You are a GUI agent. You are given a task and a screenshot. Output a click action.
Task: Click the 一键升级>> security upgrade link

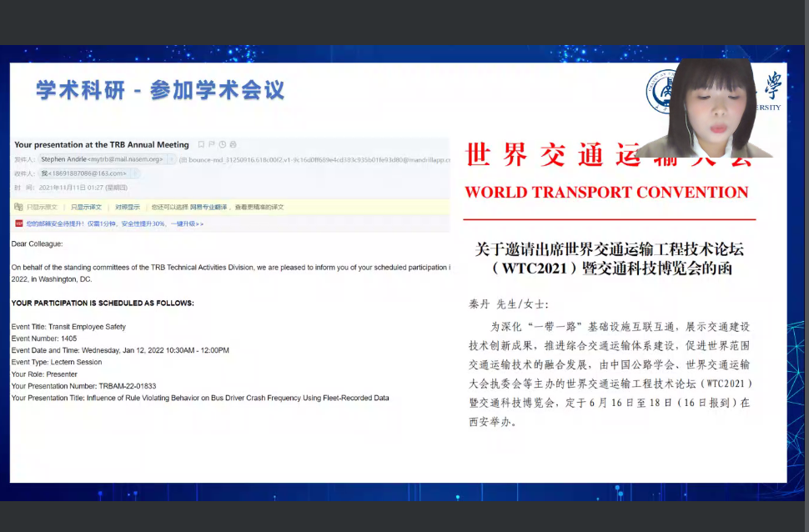pyautogui.click(x=188, y=224)
